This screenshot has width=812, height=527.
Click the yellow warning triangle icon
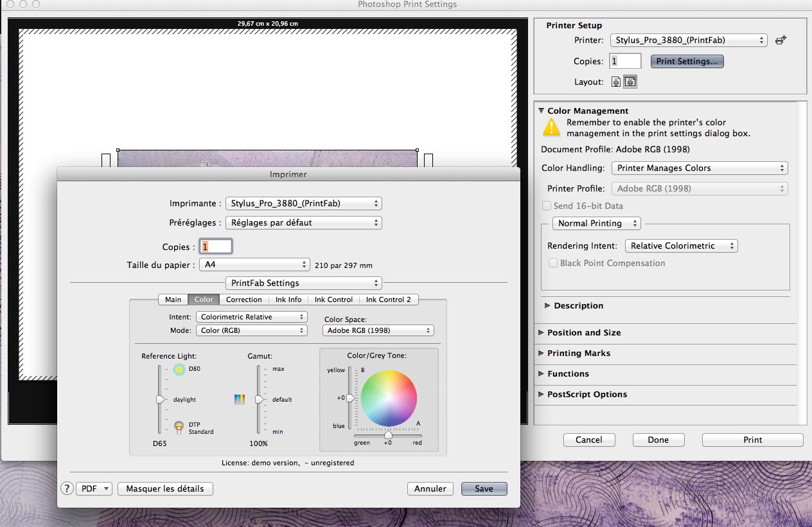point(551,127)
